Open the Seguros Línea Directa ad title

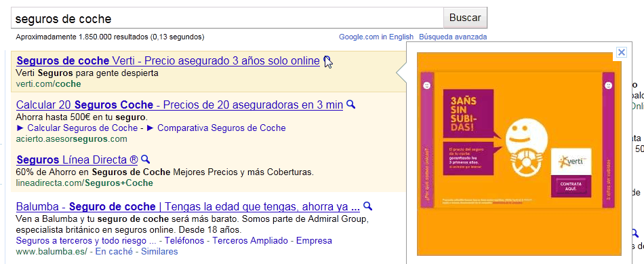click(77, 159)
